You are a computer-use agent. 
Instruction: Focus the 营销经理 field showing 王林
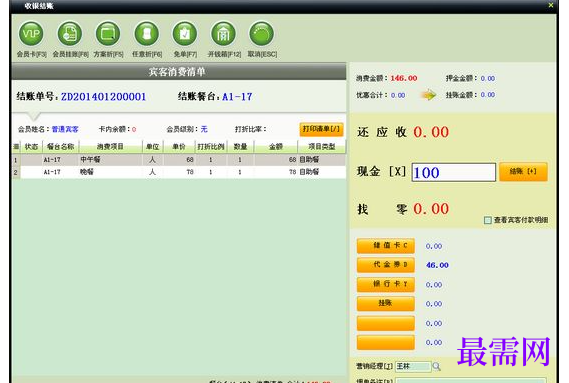413,366
